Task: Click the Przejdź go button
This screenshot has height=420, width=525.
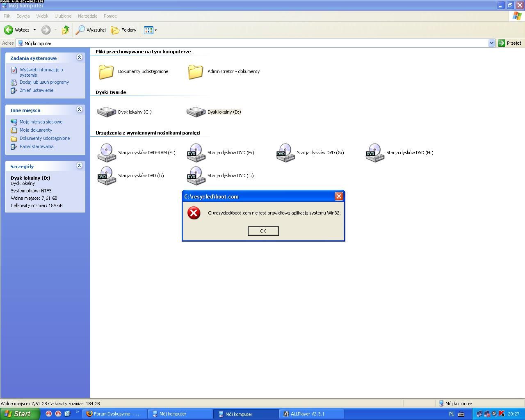Action: [510, 43]
